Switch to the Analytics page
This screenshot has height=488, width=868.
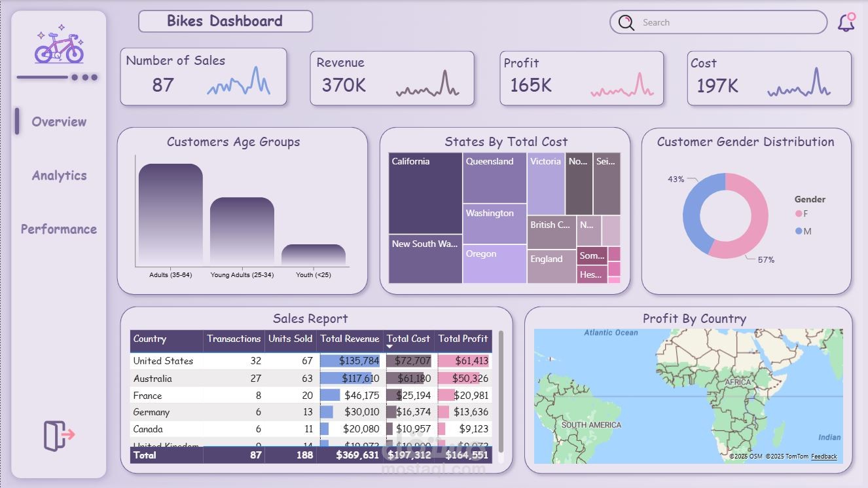(x=59, y=176)
